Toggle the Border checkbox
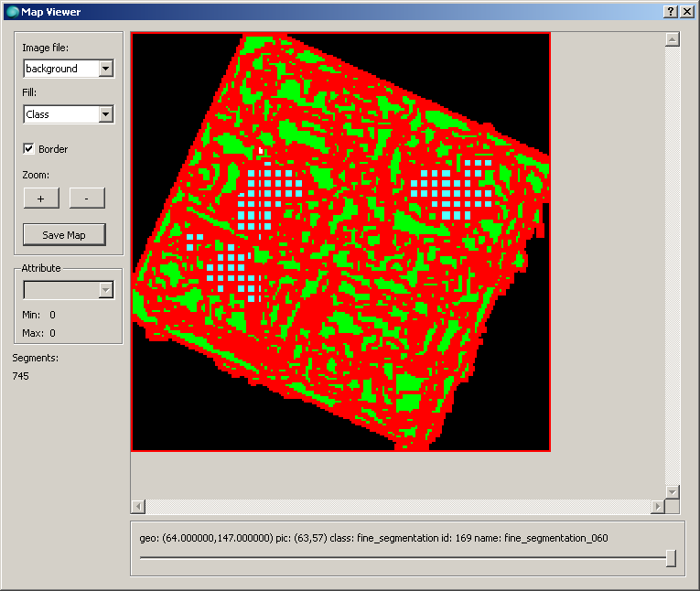This screenshot has width=700, height=591. [29, 149]
